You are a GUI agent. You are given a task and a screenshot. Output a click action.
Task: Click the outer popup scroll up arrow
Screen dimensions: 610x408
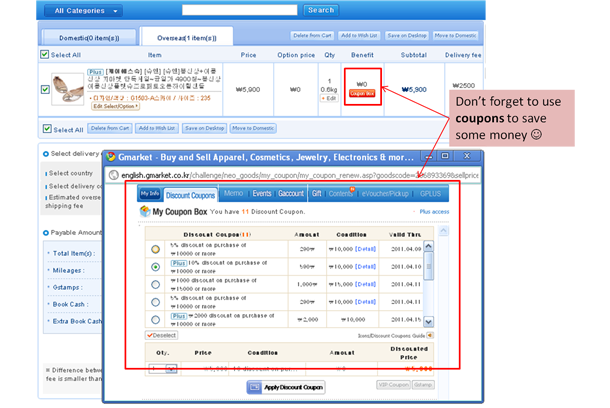coord(443,231)
